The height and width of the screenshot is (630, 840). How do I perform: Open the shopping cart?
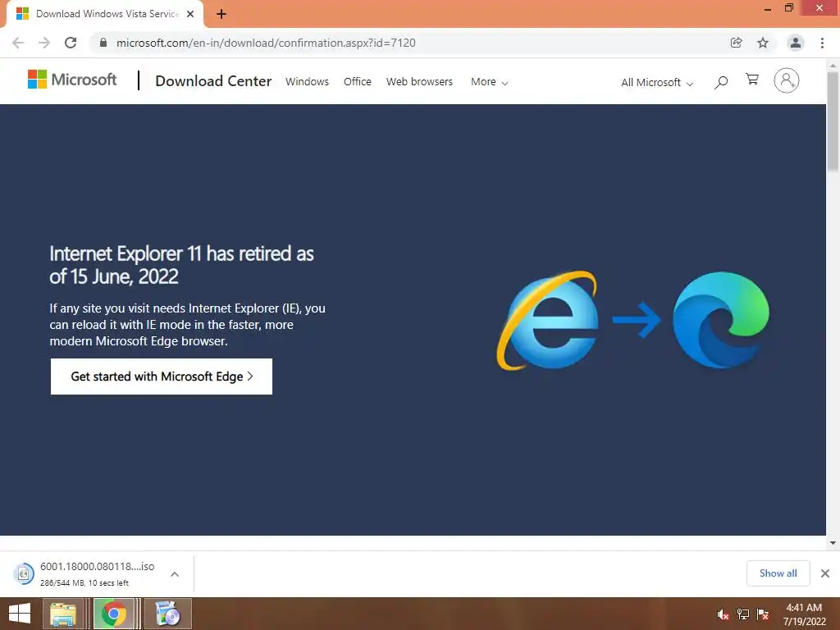point(752,80)
